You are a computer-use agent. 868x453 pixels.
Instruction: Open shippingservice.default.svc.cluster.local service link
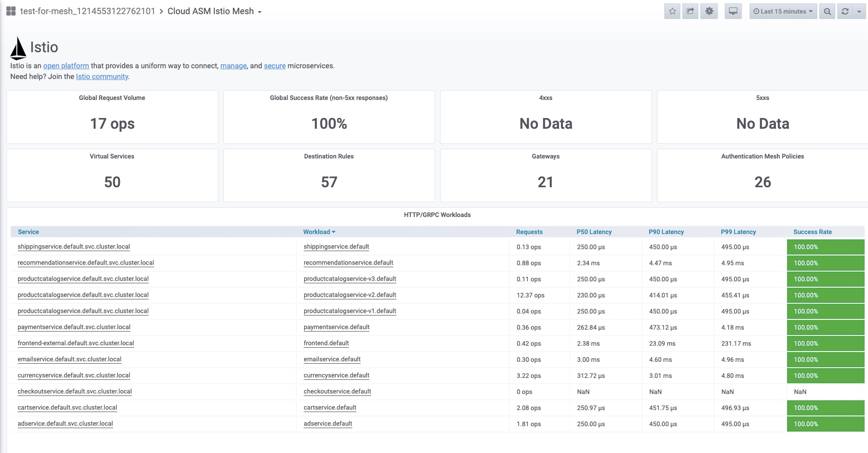pos(74,247)
